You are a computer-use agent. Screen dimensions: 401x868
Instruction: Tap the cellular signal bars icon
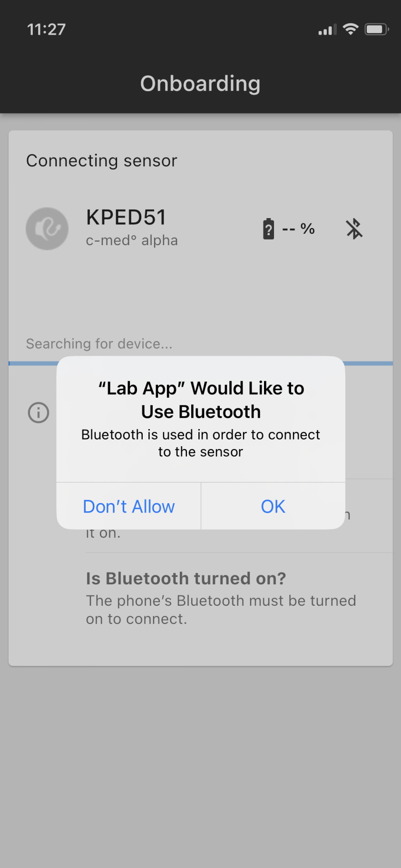coord(327,30)
